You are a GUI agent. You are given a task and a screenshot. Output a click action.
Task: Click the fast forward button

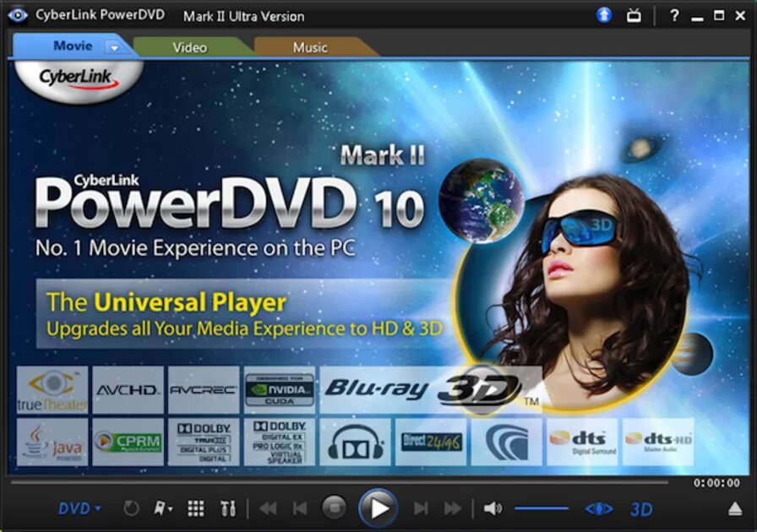click(452, 508)
